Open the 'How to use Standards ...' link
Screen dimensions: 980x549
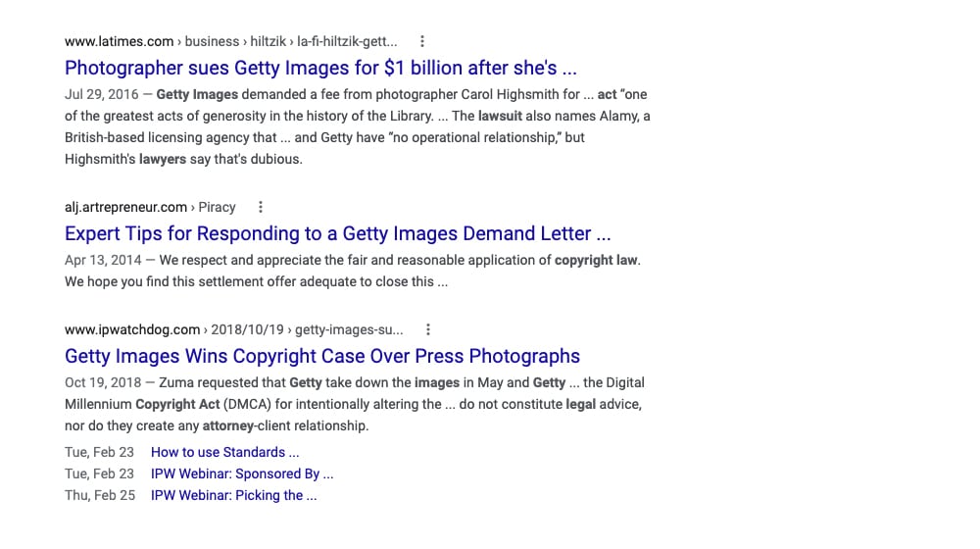tap(225, 452)
